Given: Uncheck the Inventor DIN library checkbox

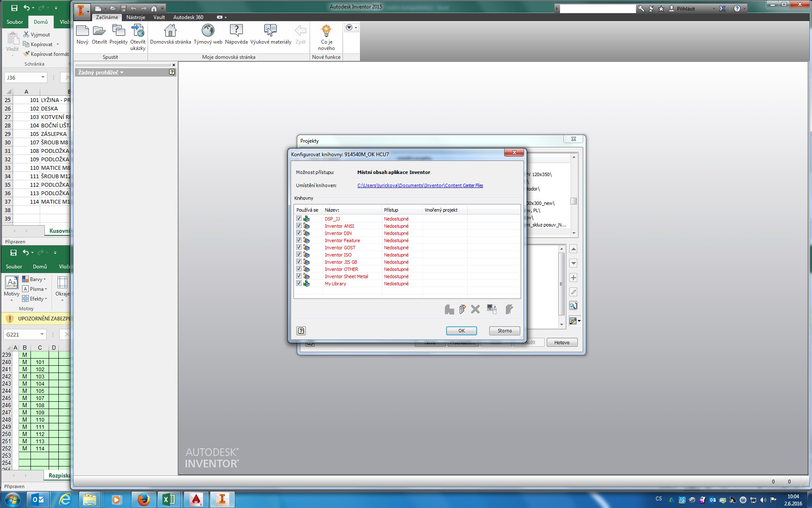Looking at the screenshot, I should pyautogui.click(x=299, y=233).
